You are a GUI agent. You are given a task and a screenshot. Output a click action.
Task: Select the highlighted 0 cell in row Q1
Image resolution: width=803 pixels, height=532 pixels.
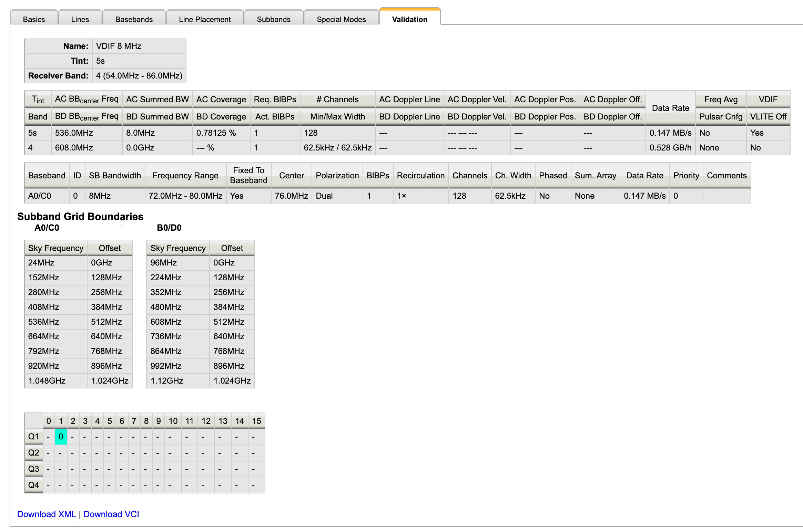point(61,436)
